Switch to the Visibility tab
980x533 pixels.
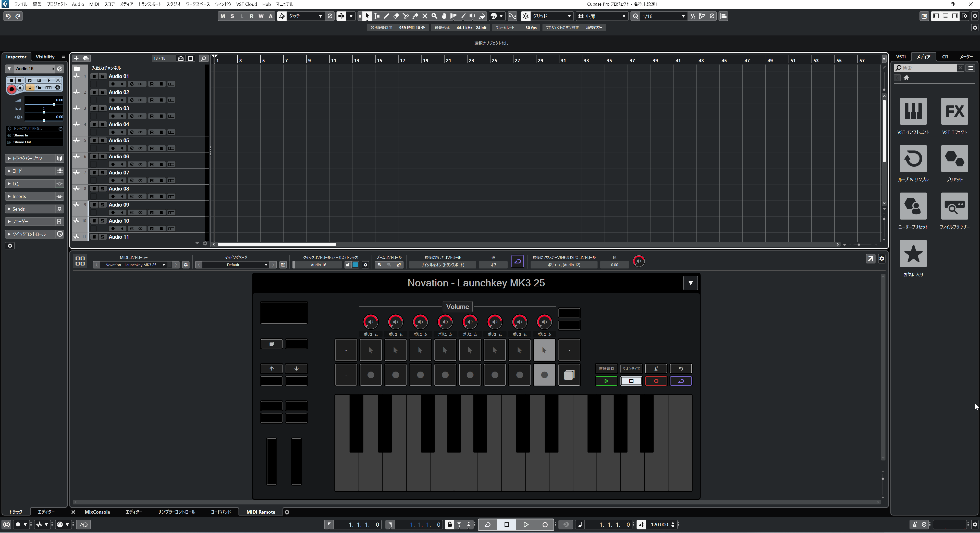[45, 57]
